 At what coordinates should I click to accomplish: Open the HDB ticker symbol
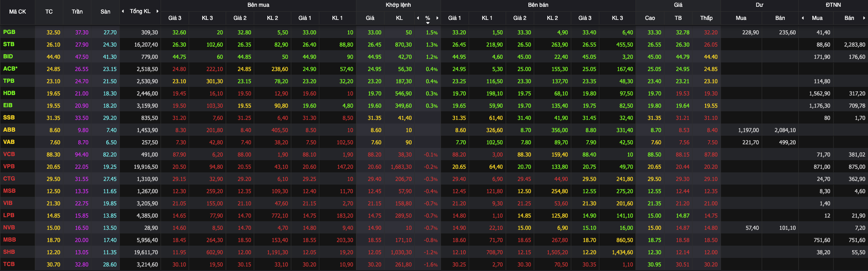click(x=9, y=93)
